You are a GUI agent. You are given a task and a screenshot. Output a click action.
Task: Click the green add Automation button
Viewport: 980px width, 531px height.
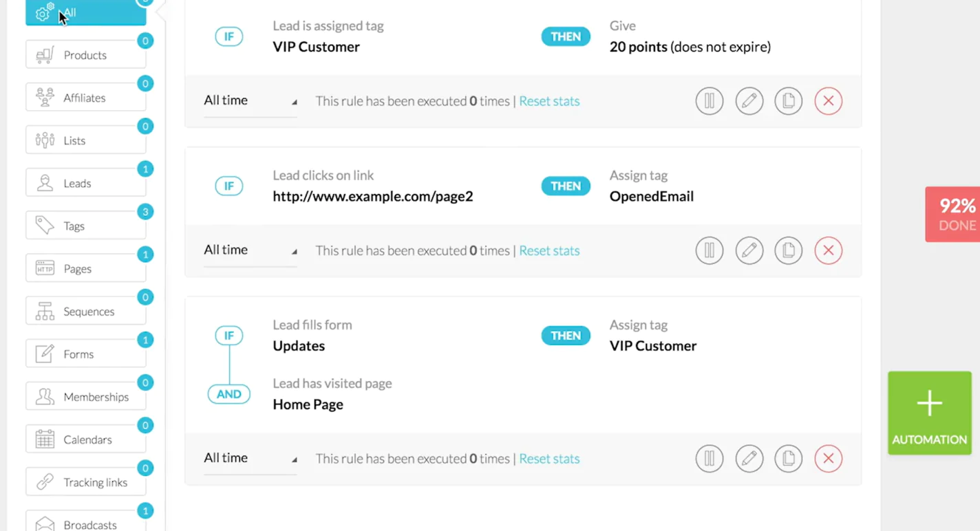click(x=929, y=413)
